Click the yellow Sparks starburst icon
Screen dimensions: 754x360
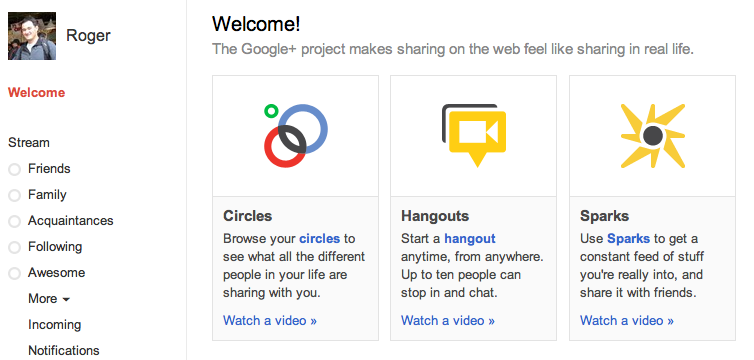[653, 136]
